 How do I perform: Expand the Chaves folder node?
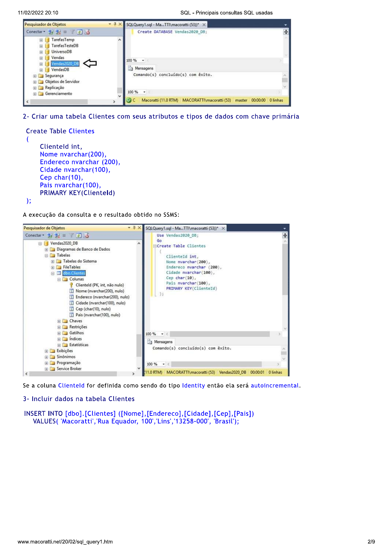coord(59,321)
